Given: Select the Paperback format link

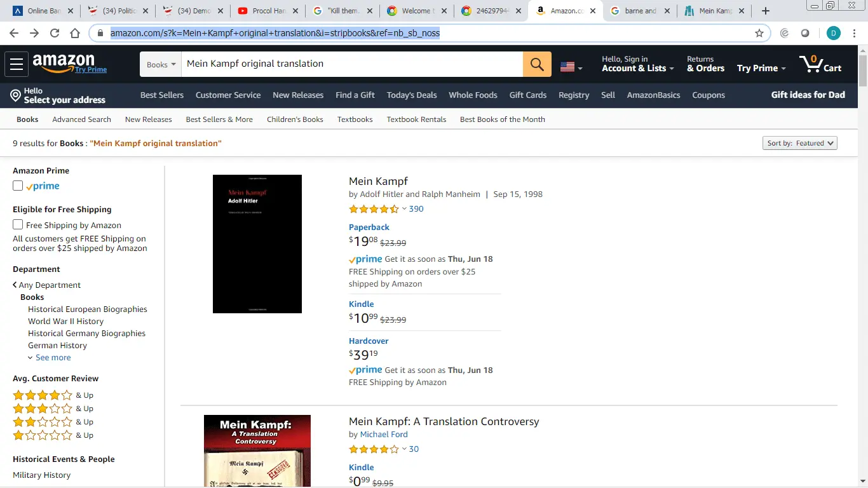Looking at the screenshot, I should 369,227.
